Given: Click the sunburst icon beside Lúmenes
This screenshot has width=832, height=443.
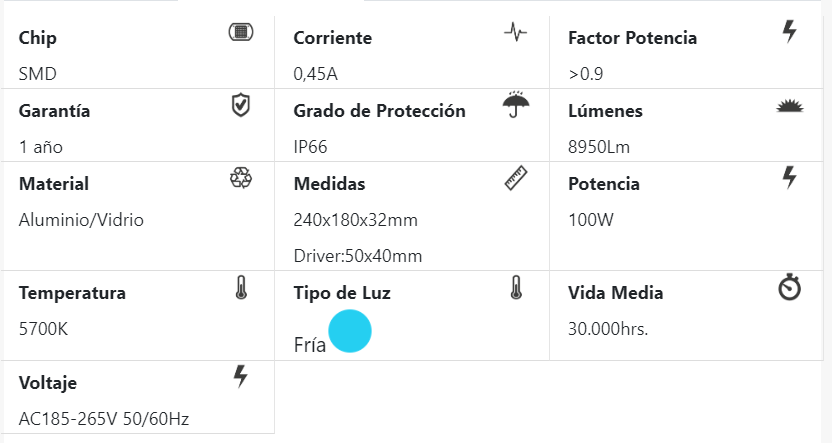Looking at the screenshot, I should (x=790, y=106).
